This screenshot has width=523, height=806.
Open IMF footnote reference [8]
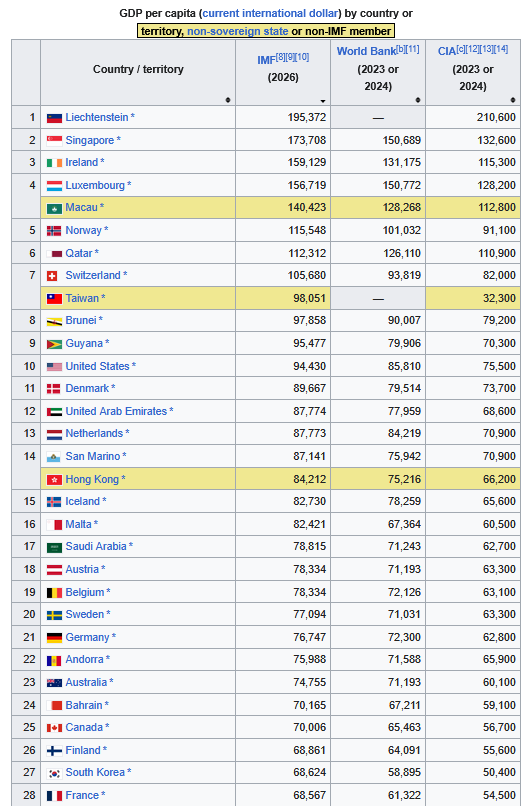[281, 57]
